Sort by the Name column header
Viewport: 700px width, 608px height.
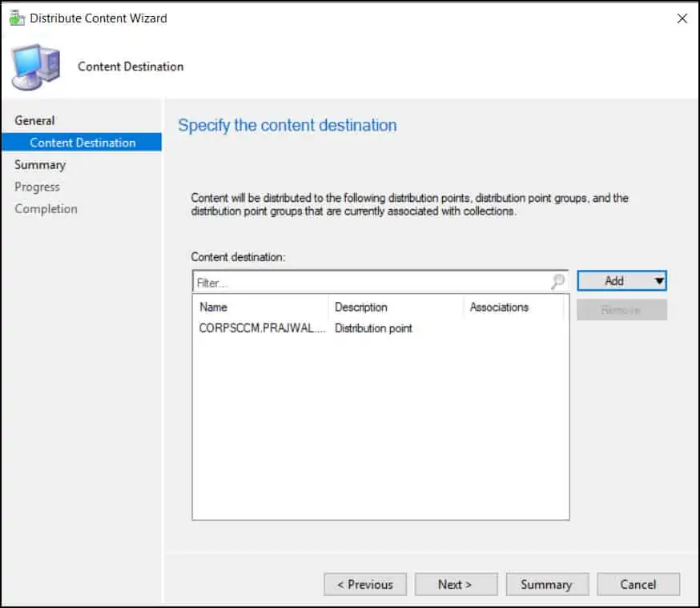click(261, 307)
